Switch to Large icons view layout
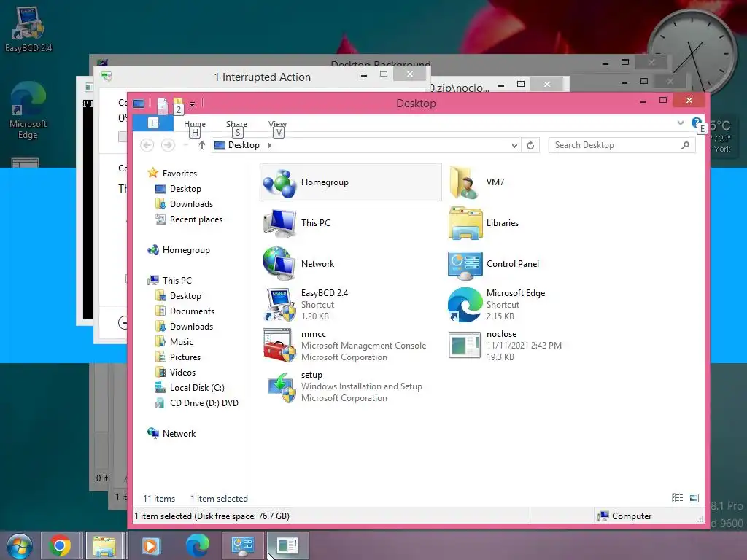The image size is (747, 560). point(694,498)
